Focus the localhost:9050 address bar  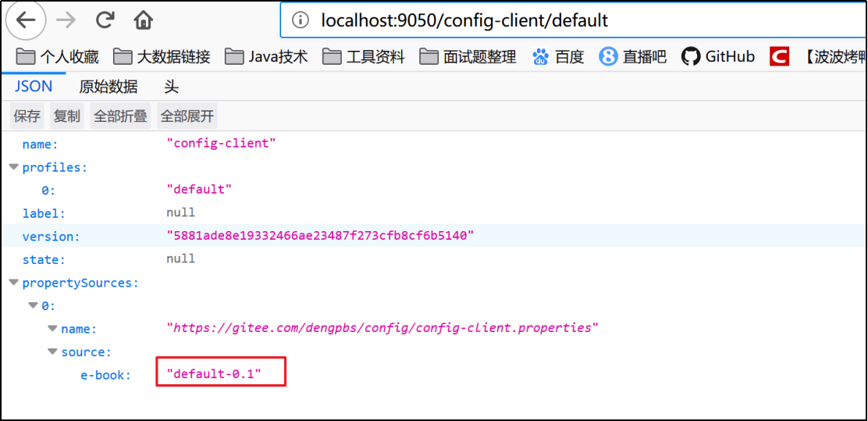(574, 21)
